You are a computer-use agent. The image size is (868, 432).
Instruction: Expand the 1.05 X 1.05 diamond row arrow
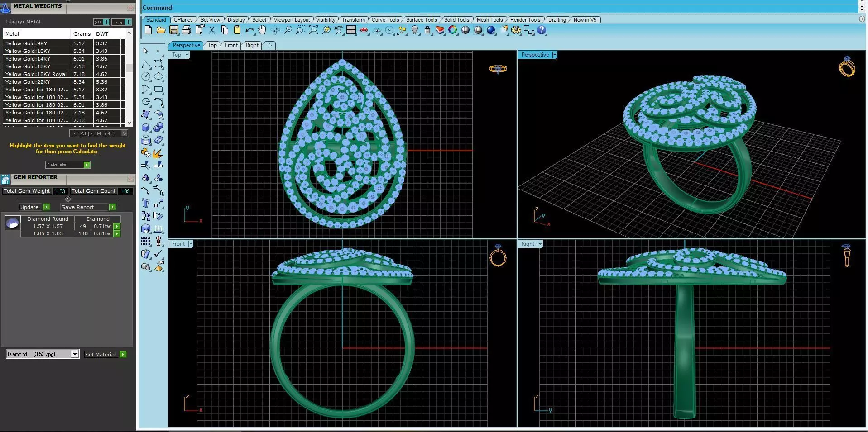pos(117,233)
